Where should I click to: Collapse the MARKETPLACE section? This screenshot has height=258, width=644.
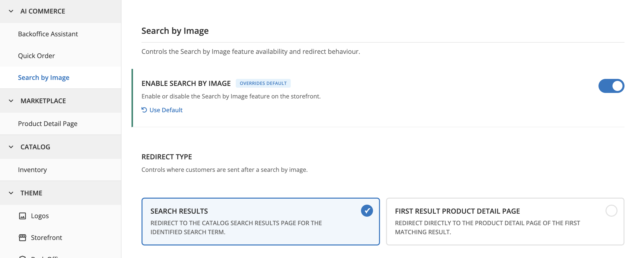pyautogui.click(x=10, y=101)
